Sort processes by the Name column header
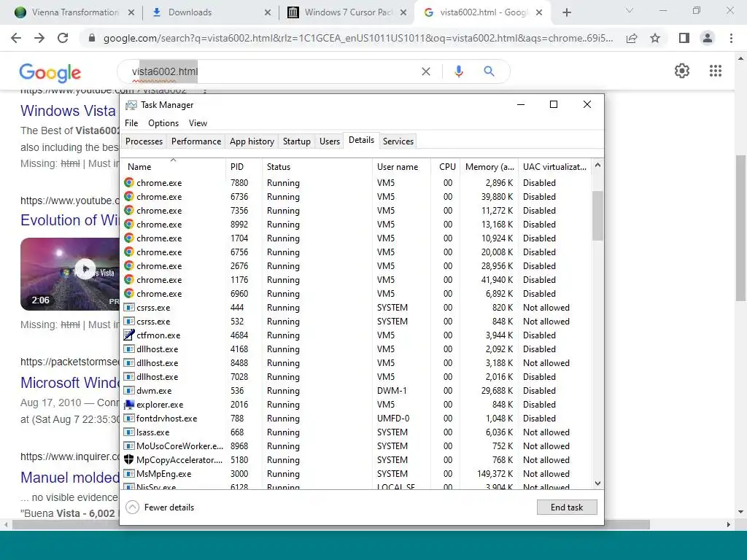 click(173, 167)
